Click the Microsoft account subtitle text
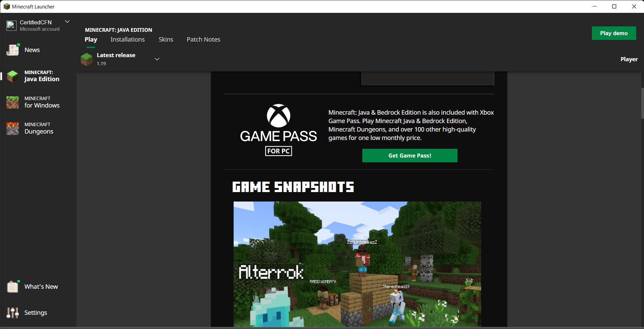This screenshot has height=329, width=644. point(40,29)
